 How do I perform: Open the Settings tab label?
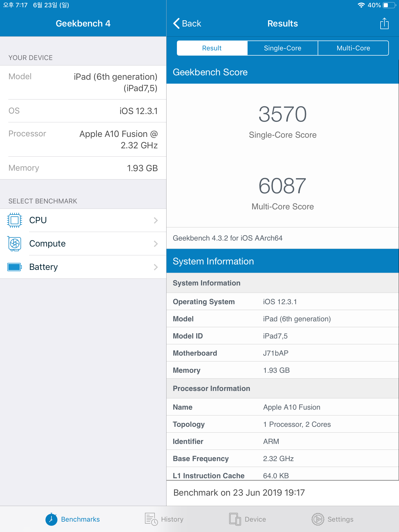(x=341, y=519)
